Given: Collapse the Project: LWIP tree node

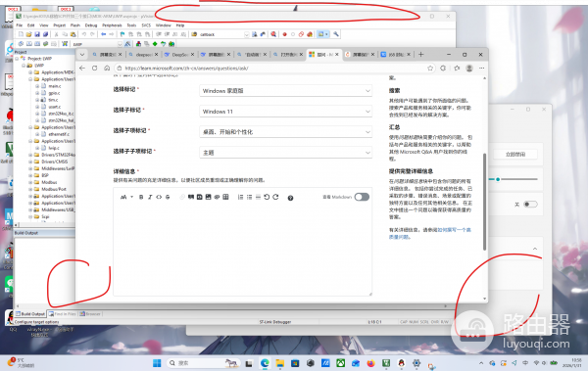Looking at the screenshot, I should (17, 59).
